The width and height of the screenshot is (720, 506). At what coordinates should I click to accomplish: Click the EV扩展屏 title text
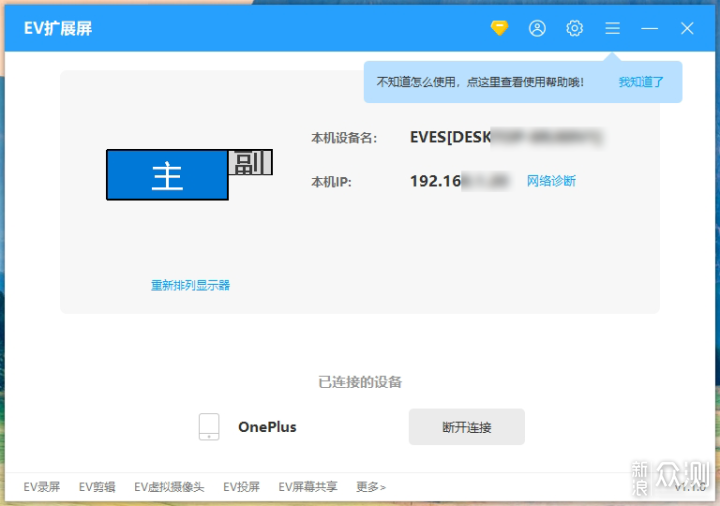(58, 28)
